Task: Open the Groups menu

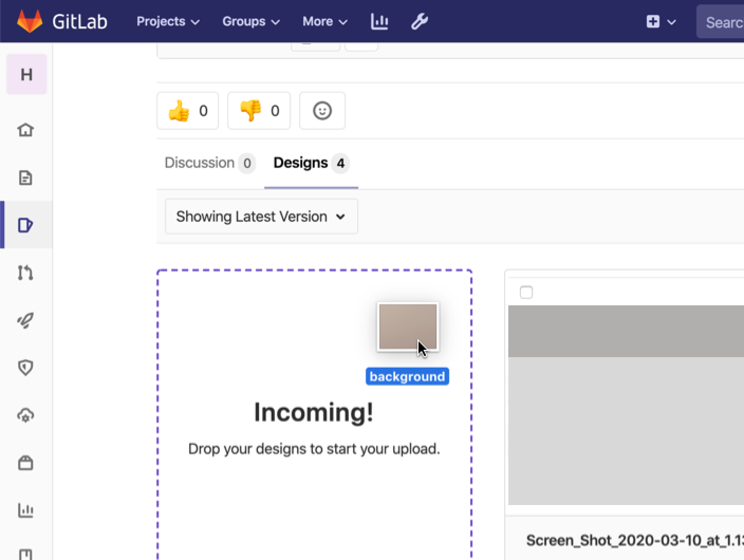Action: [x=251, y=21]
